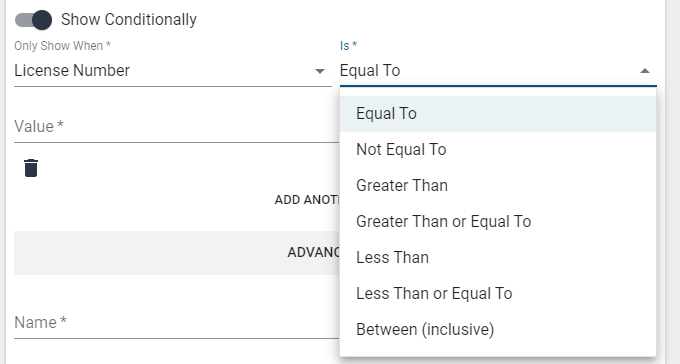
Task: Click the License Number selected value
Action: (x=72, y=71)
